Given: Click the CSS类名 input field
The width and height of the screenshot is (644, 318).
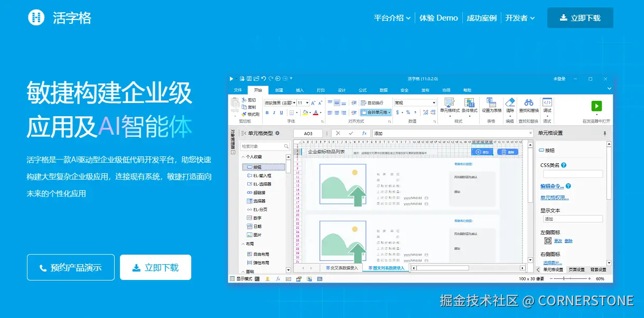Looking at the screenshot, I should 573,174.
